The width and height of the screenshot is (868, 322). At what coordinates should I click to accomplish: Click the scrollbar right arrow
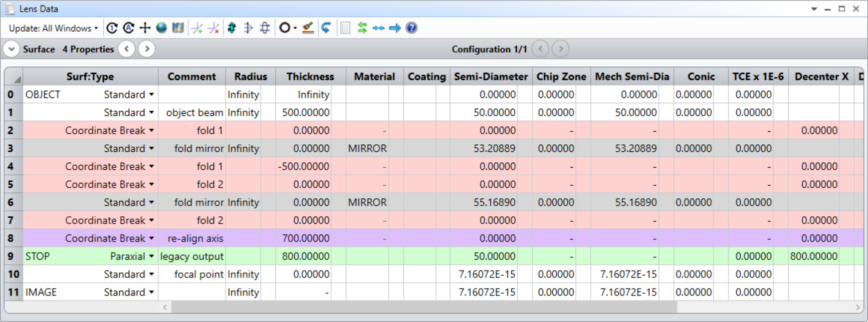858,308
